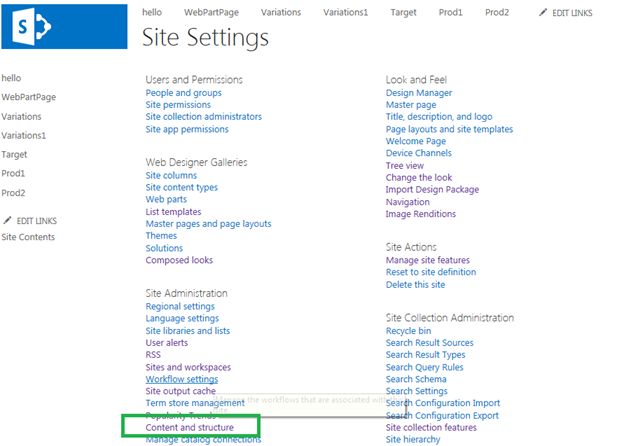Open Target in the top navigation bar
The image size is (624, 446).
tap(404, 12)
